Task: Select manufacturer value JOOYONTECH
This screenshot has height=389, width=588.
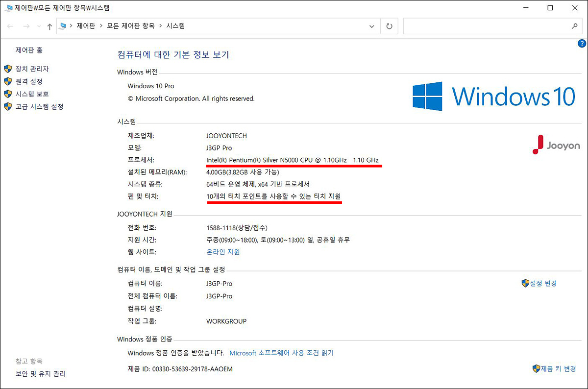Action: (227, 136)
